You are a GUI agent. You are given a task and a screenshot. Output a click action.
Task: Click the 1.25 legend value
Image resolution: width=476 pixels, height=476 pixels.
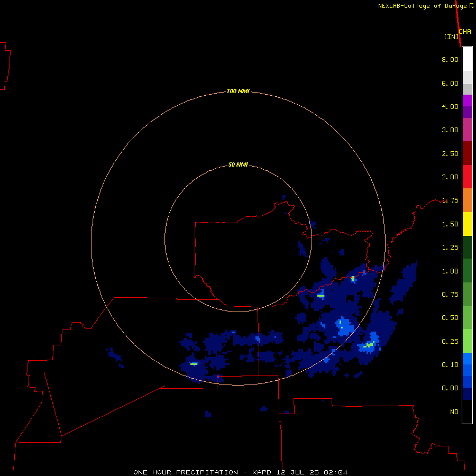point(450,248)
